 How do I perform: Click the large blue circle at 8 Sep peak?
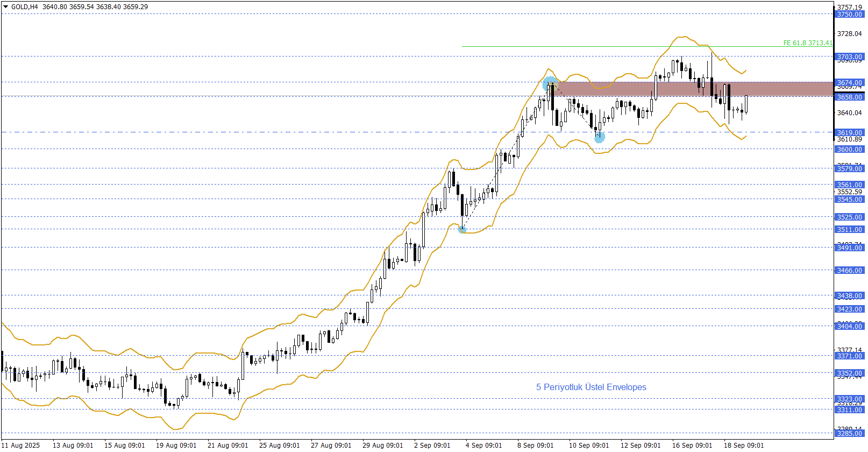(550, 84)
